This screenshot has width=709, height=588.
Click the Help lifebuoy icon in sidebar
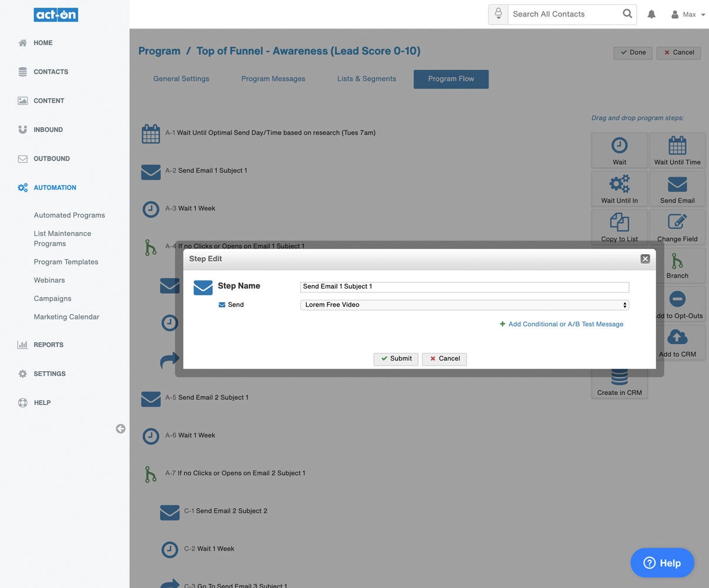click(22, 403)
